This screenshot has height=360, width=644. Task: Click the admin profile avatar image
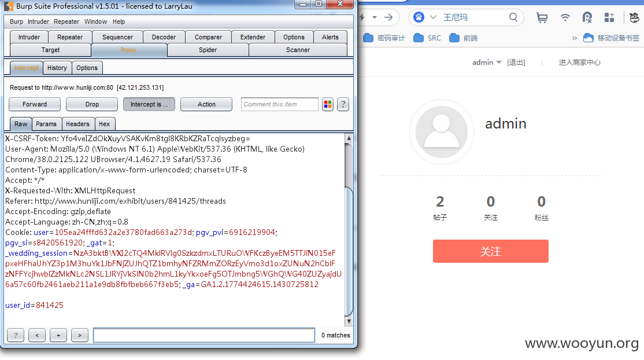(442, 132)
